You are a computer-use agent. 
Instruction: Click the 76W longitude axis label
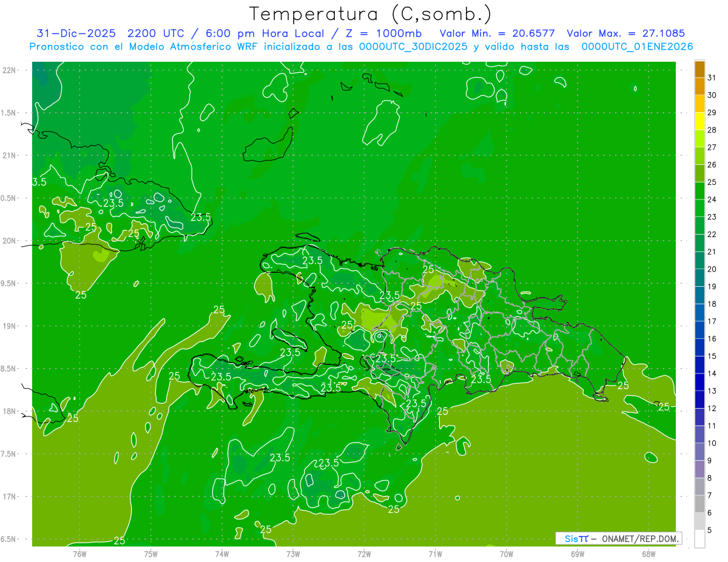tap(79, 554)
